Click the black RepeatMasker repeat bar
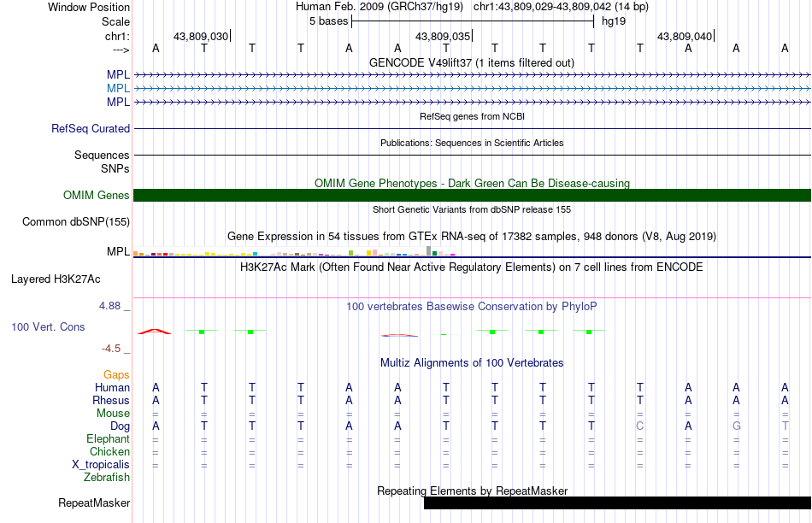 pos(617,502)
